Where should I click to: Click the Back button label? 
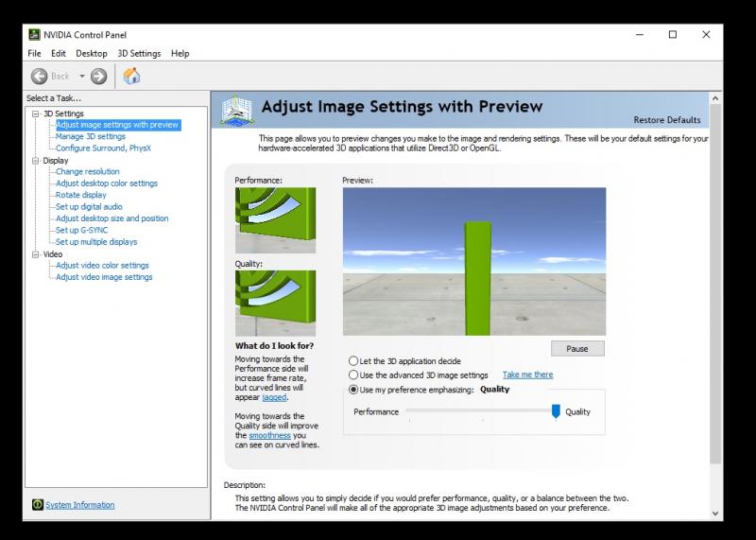tap(60, 77)
